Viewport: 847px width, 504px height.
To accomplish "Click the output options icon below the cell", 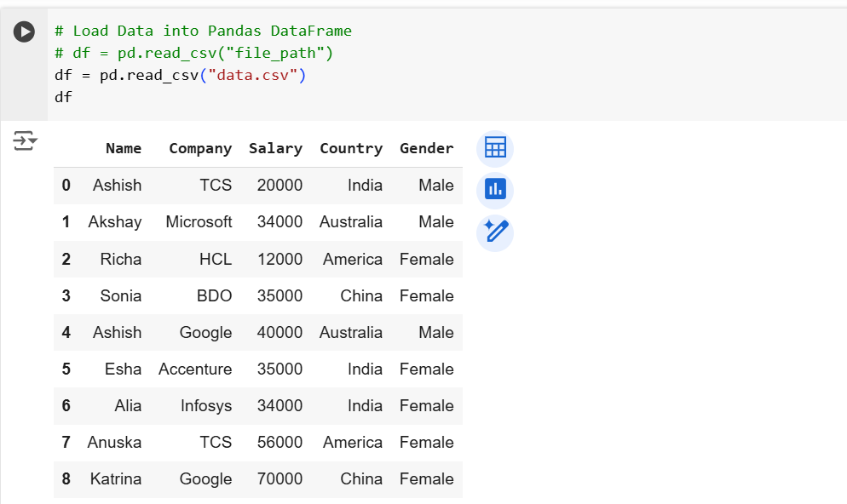I will (25, 141).
